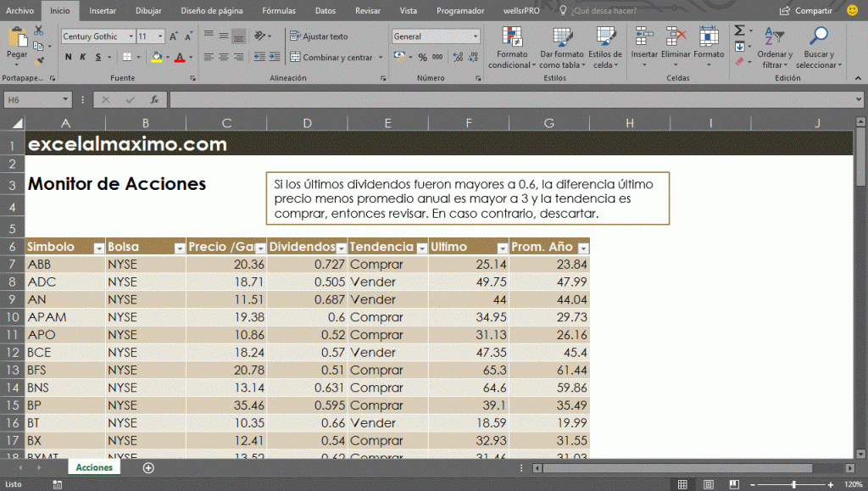Switch to the Fórmulas ribbon tab
The image size is (868, 491).
tap(279, 11)
